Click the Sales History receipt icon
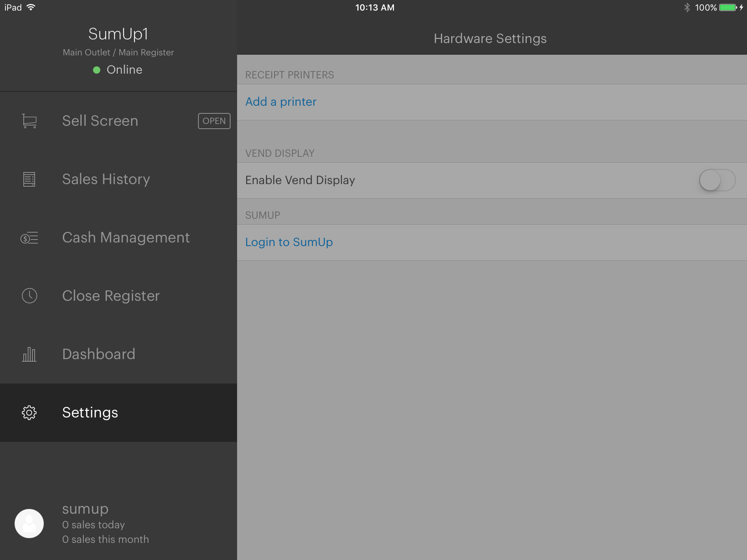The width and height of the screenshot is (747, 560). (x=29, y=179)
